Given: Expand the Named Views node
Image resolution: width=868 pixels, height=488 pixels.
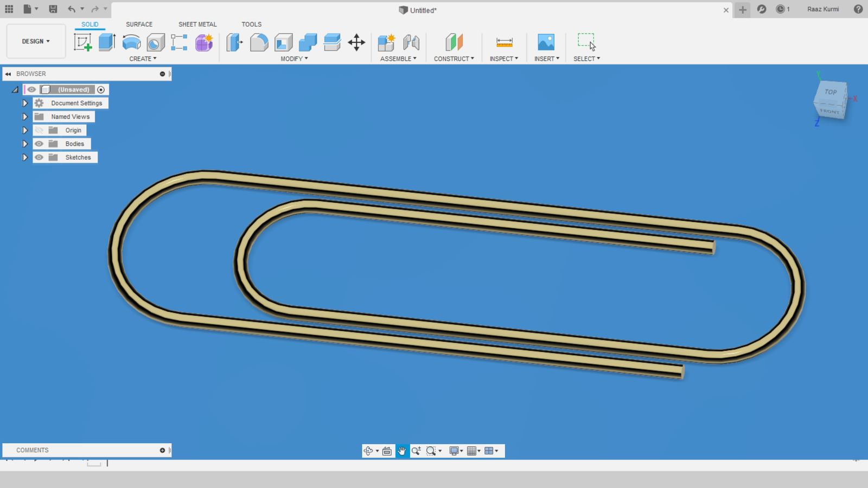Looking at the screenshot, I should 24,117.
